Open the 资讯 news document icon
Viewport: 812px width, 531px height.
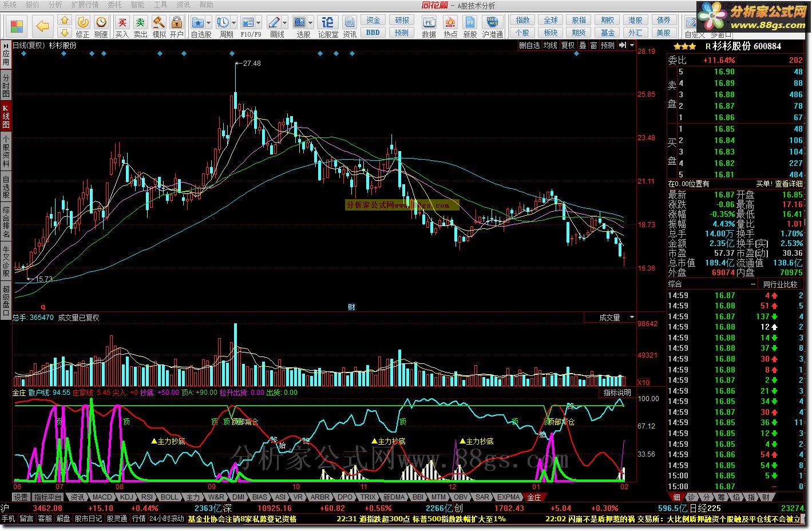coord(350,22)
